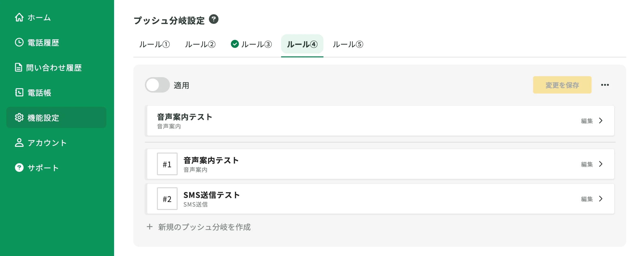Select the ルール③ tab with checkmark
The image size is (644, 256).
pos(251,44)
